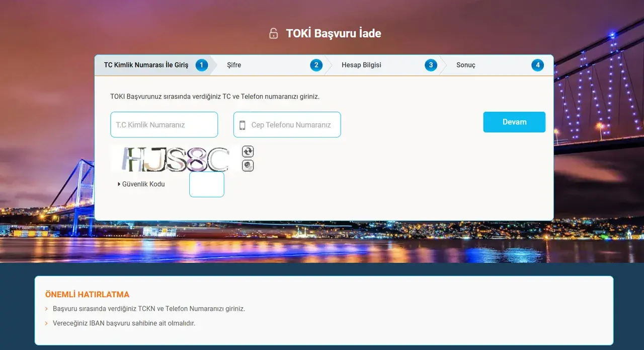Click the step 3 number badge
The width and height of the screenshot is (644, 350).
pos(431,65)
